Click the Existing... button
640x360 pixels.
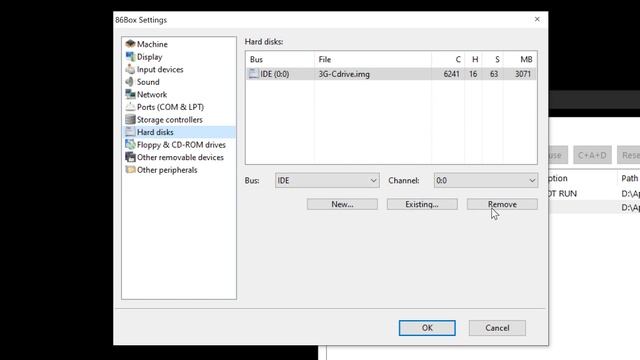[x=422, y=204]
